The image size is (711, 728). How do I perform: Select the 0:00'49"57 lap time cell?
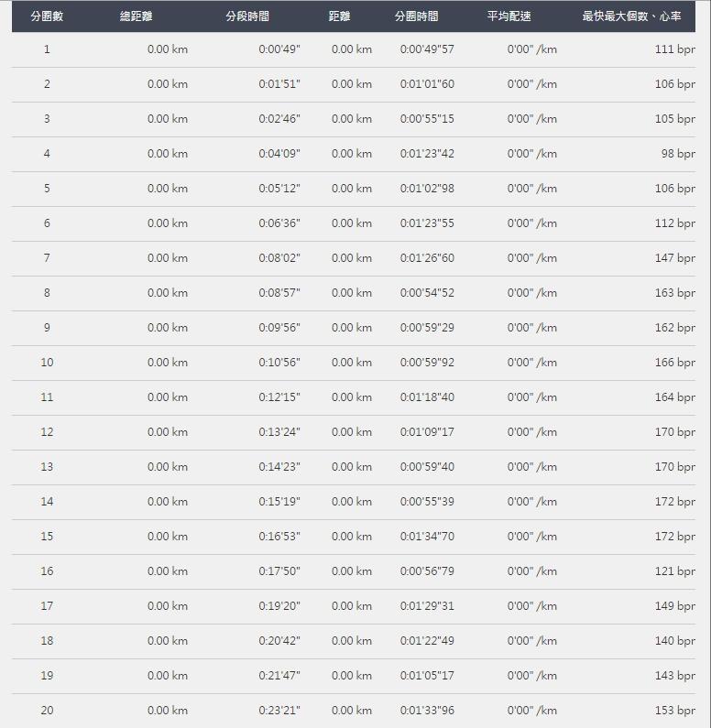coord(427,49)
